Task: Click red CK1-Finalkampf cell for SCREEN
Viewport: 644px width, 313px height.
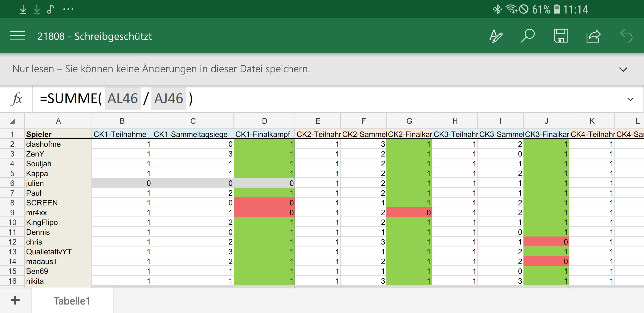Action: click(264, 203)
